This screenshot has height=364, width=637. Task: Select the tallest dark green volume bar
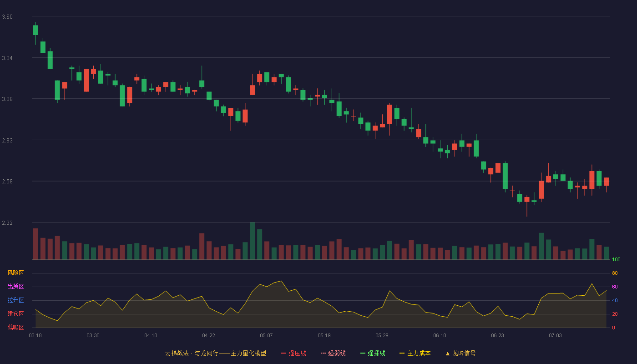[x=252, y=241]
